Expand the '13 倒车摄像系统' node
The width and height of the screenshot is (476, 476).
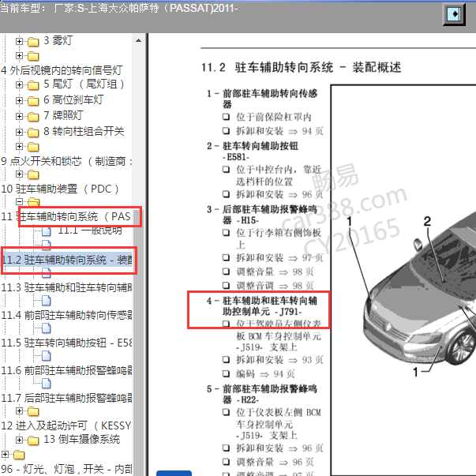19,440
